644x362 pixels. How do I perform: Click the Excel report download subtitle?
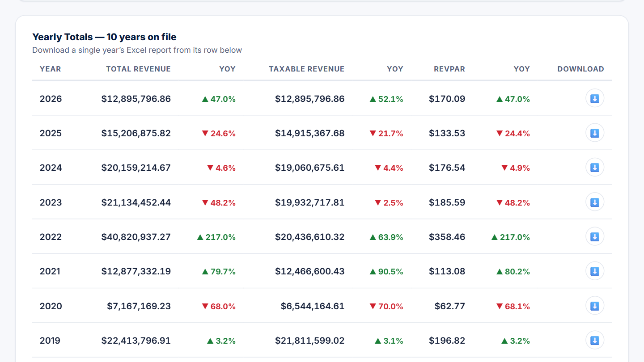[x=137, y=50]
